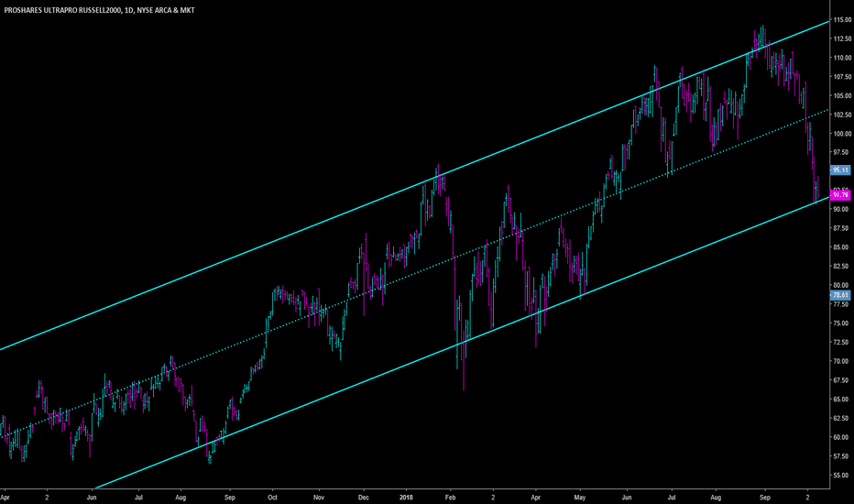Image resolution: width=854 pixels, height=504 pixels.
Task: Click the 112.50 price axis label
Action: [x=842, y=38]
